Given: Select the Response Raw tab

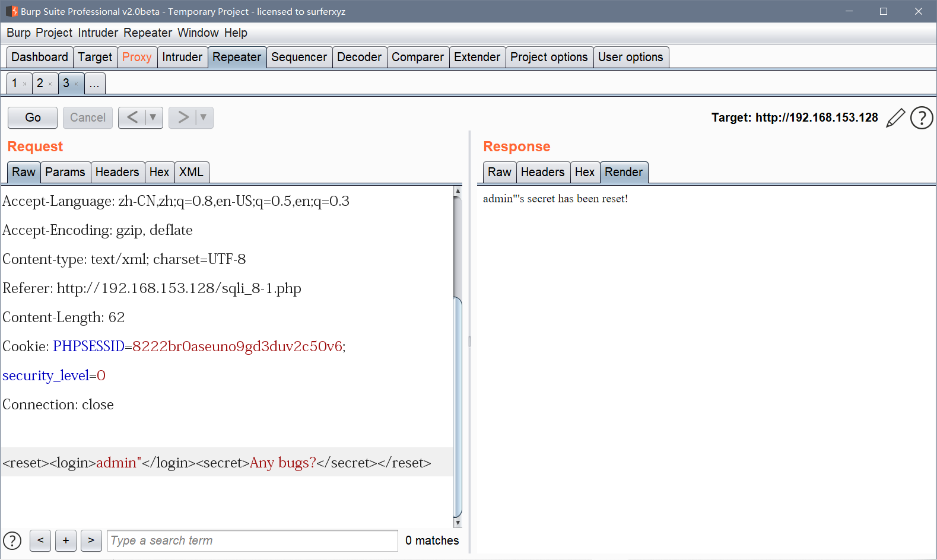Looking at the screenshot, I should (500, 172).
